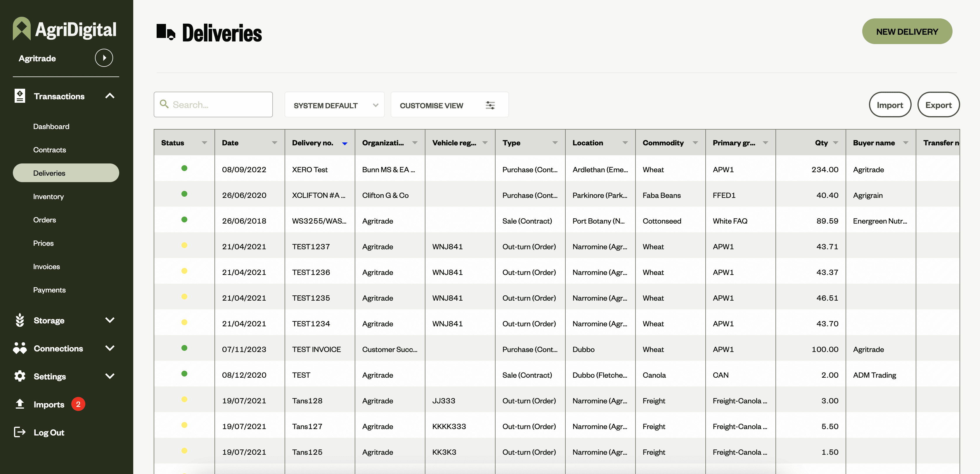Viewport: 980px width, 474px height.
Task: Click the green status dot for XERO Test
Action: [x=184, y=168]
